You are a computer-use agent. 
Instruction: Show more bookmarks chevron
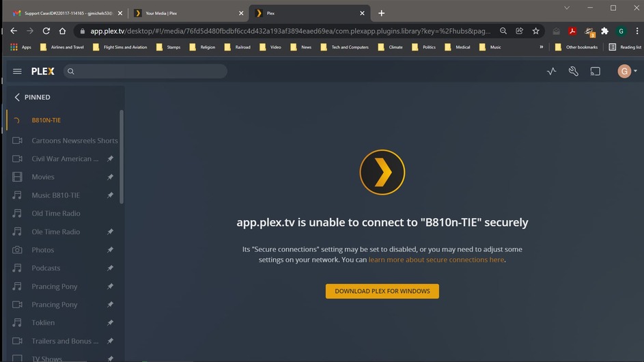(x=542, y=47)
